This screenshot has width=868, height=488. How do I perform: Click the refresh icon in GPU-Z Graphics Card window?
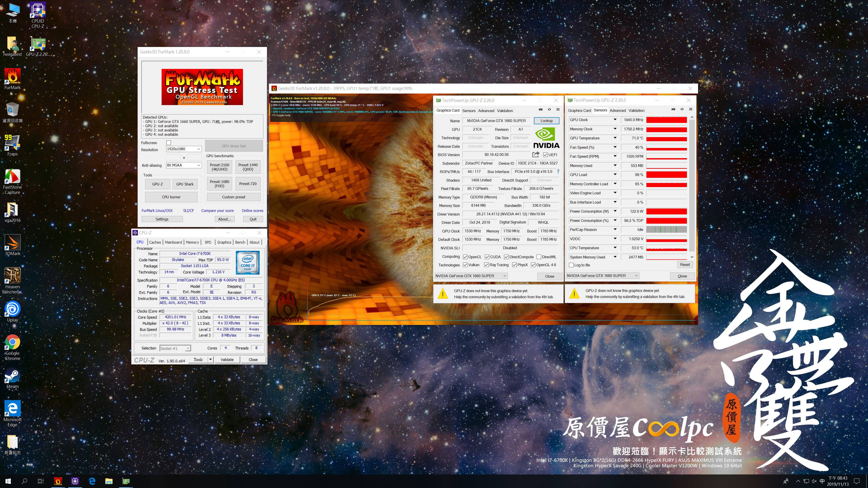(x=549, y=109)
